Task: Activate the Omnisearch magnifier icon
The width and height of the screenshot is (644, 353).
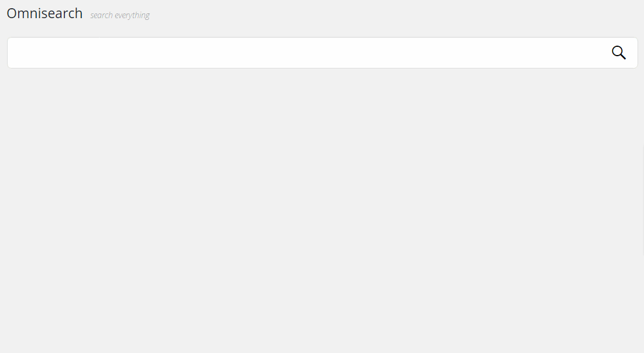Action: [619, 53]
